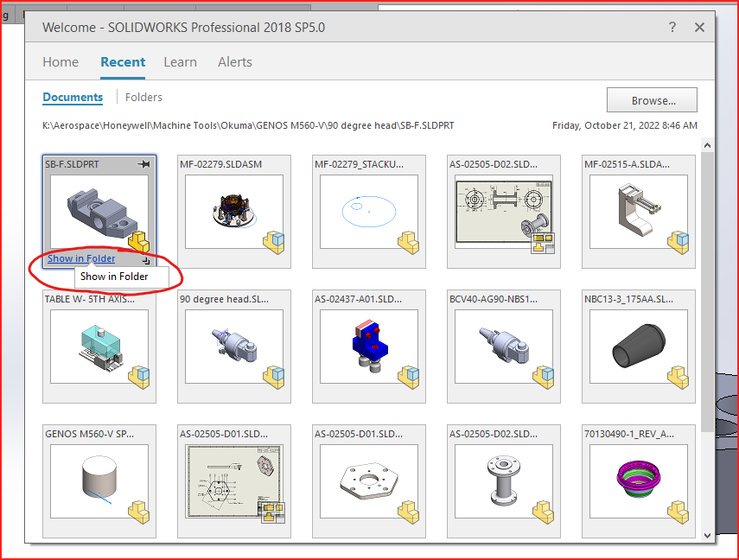The height and width of the screenshot is (560, 739).
Task: Show the recent Folders list
Action: coord(143,98)
